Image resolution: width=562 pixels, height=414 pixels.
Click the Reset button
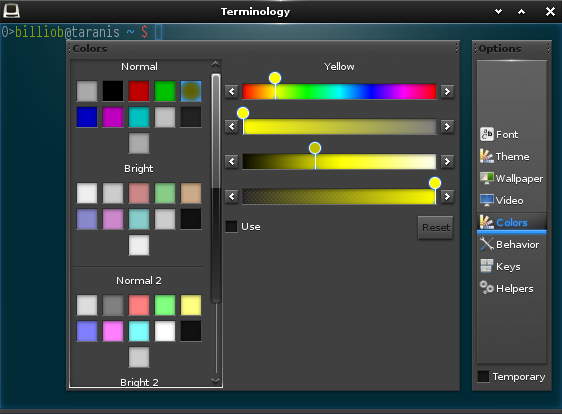[x=435, y=228]
